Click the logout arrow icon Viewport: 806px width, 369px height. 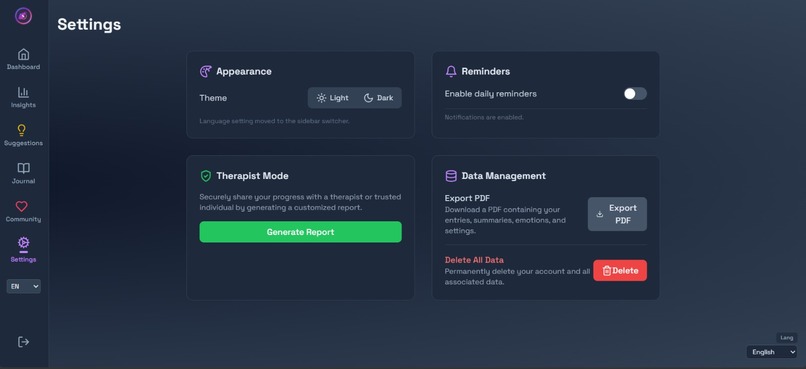24,342
